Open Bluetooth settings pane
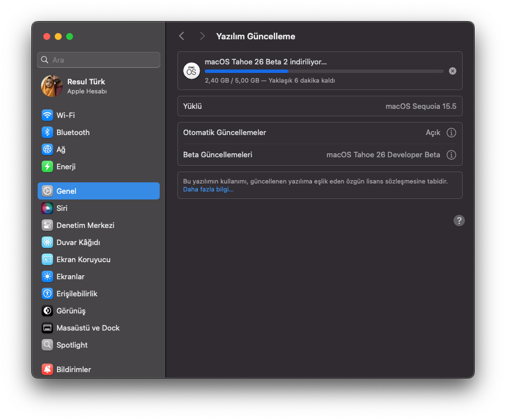This screenshot has height=420, width=506. pos(72,132)
